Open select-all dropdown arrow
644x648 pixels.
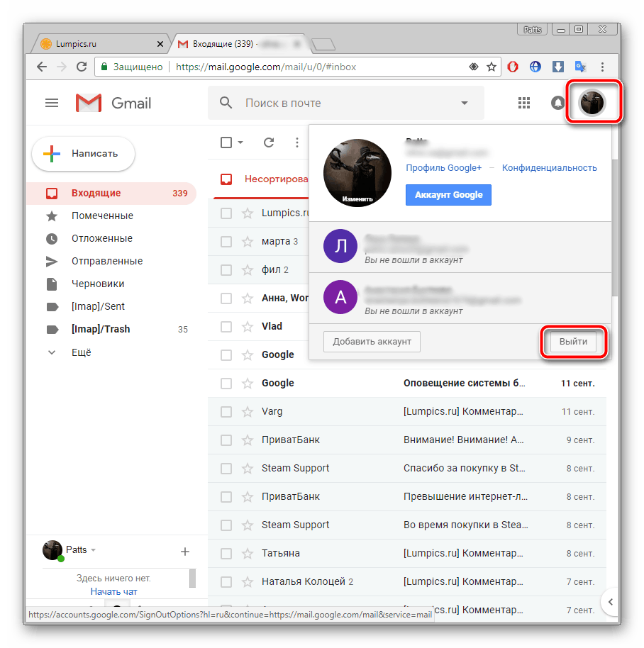tap(240, 143)
